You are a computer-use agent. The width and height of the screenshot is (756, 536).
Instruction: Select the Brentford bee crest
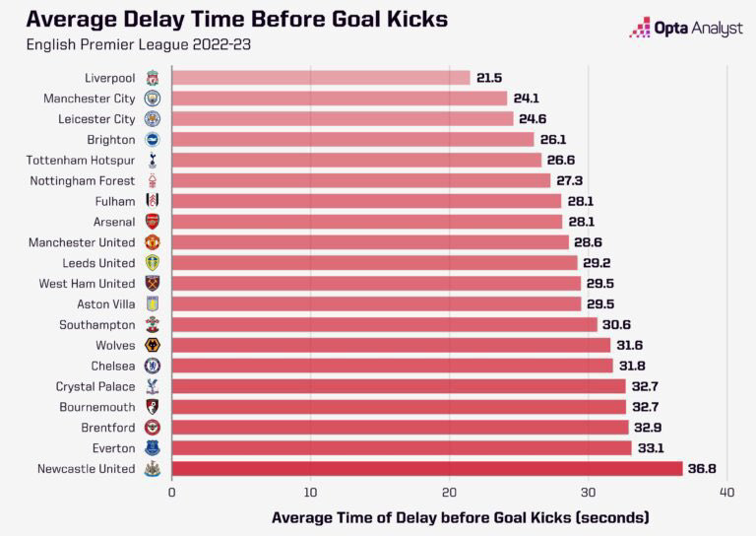153,428
